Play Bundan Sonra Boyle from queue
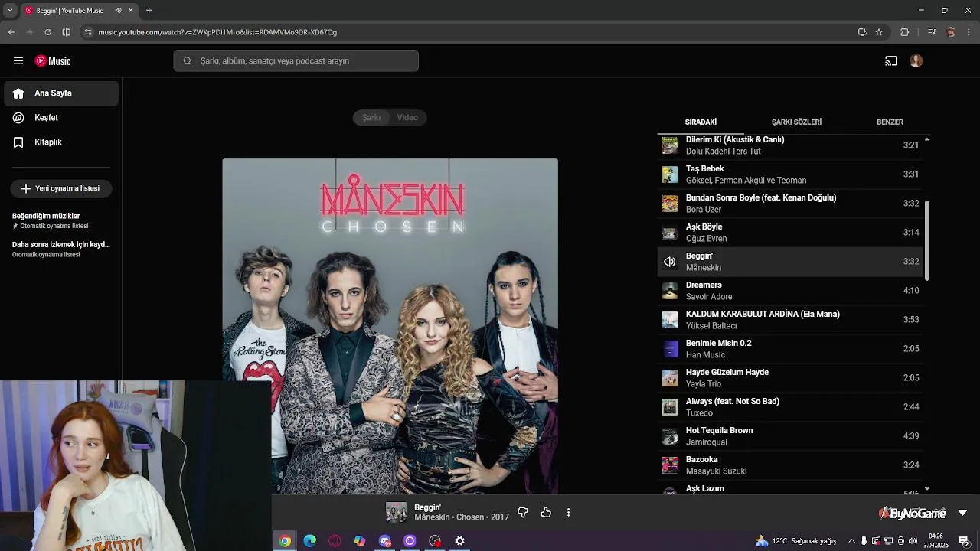The height and width of the screenshot is (551, 980). pyautogui.click(x=790, y=204)
